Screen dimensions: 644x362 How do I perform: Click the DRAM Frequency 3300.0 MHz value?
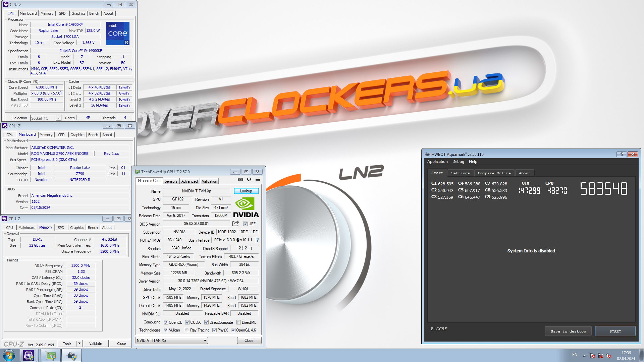coord(81,265)
